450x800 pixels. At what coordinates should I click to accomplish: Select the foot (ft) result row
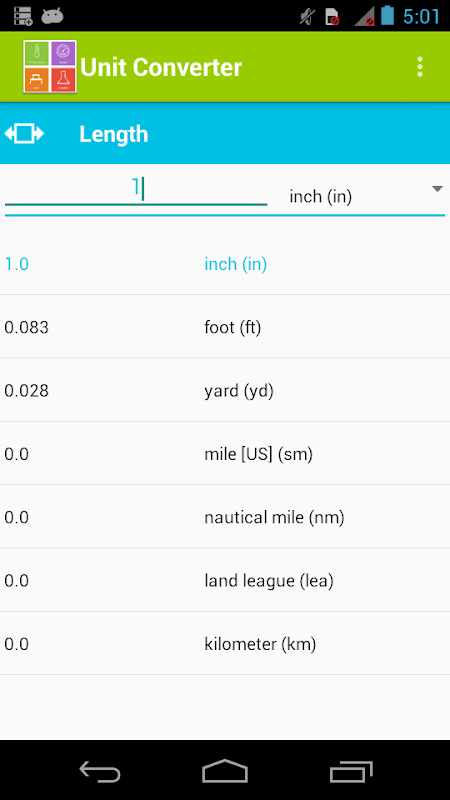[225, 327]
